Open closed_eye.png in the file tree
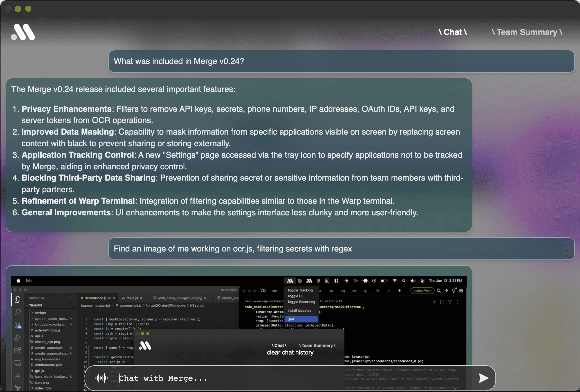This screenshot has height=392, width=580. (48, 342)
